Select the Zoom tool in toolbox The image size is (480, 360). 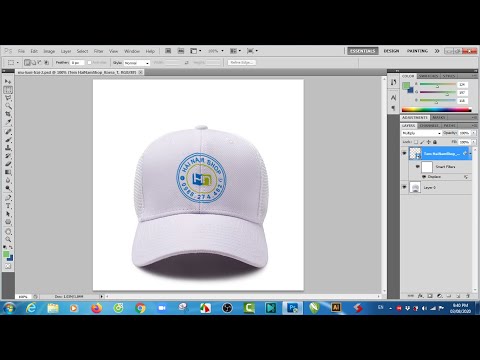(8, 240)
